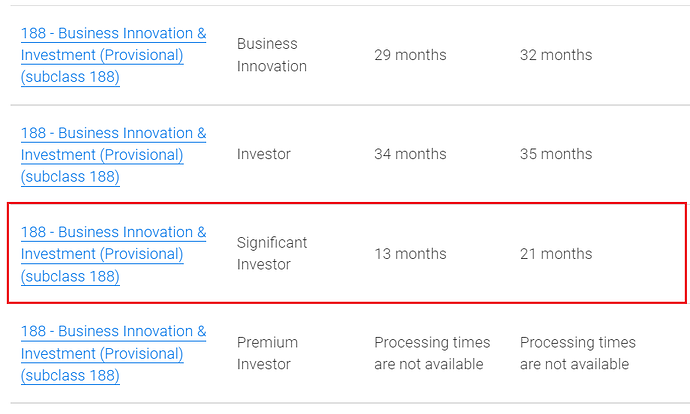The image size is (690, 414).
Task: Open the subclass 188 link for Significant Investor
Action: pos(113,232)
